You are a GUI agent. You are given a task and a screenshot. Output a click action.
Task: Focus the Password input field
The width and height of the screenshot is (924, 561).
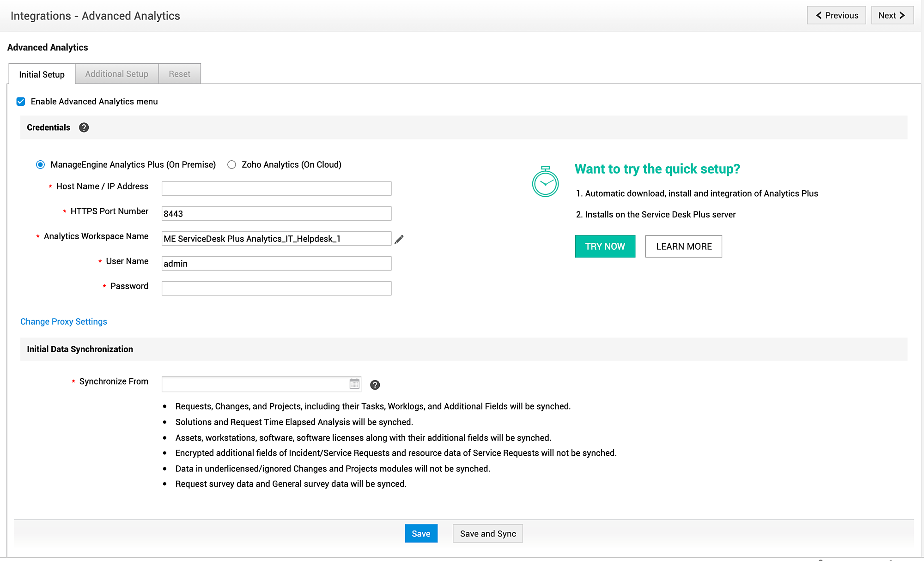pyautogui.click(x=276, y=289)
